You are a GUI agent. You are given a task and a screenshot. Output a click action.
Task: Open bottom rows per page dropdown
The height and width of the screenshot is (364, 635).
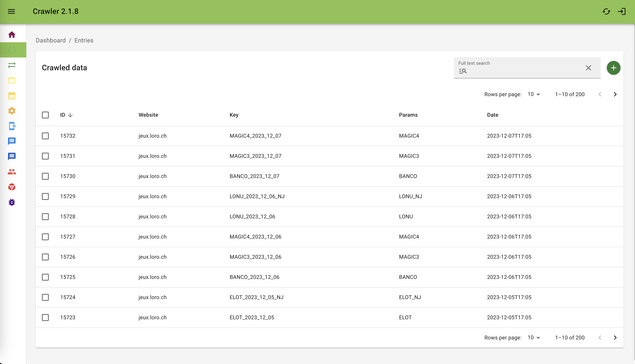pyautogui.click(x=534, y=338)
